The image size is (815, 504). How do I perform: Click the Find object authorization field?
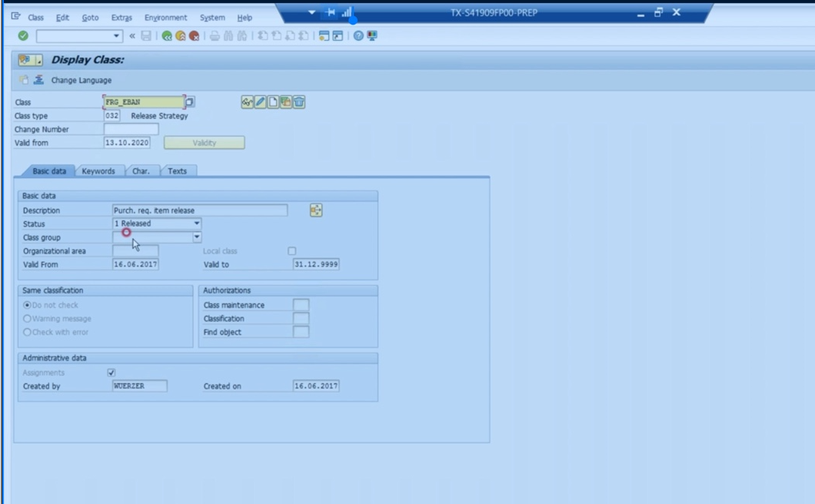point(301,332)
